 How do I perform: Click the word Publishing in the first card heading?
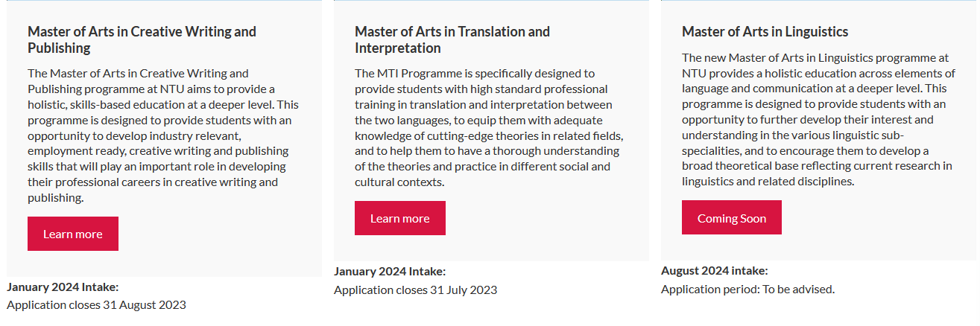click(x=59, y=48)
